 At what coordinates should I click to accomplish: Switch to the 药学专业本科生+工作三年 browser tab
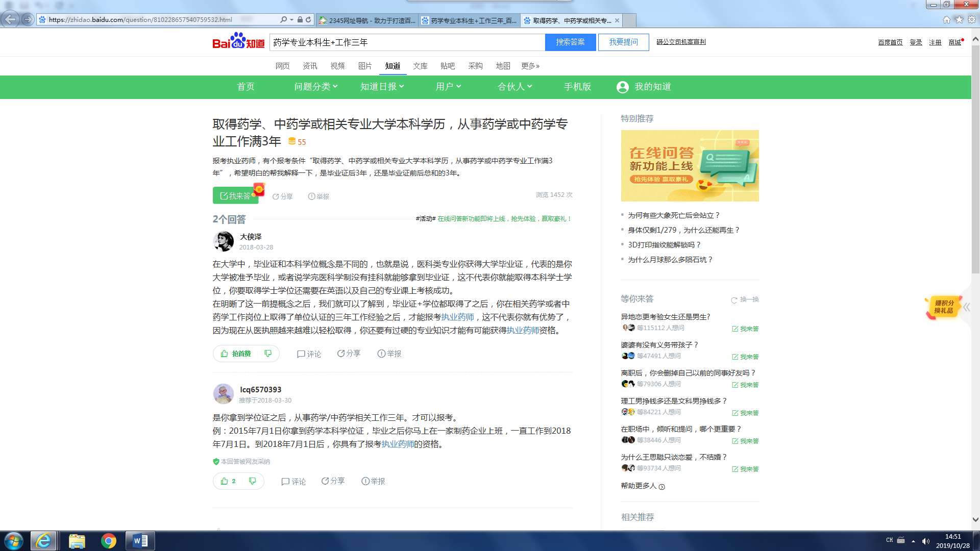click(x=469, y=20)
